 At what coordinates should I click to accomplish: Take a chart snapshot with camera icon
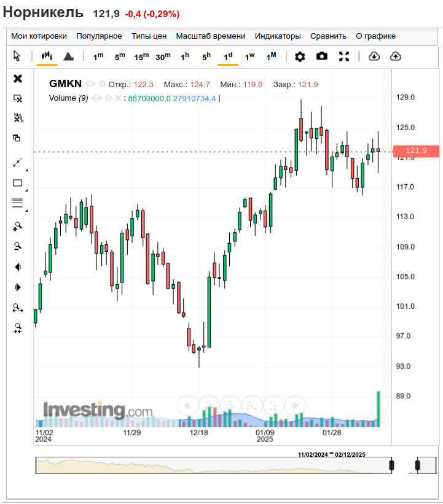coord(322,56)
